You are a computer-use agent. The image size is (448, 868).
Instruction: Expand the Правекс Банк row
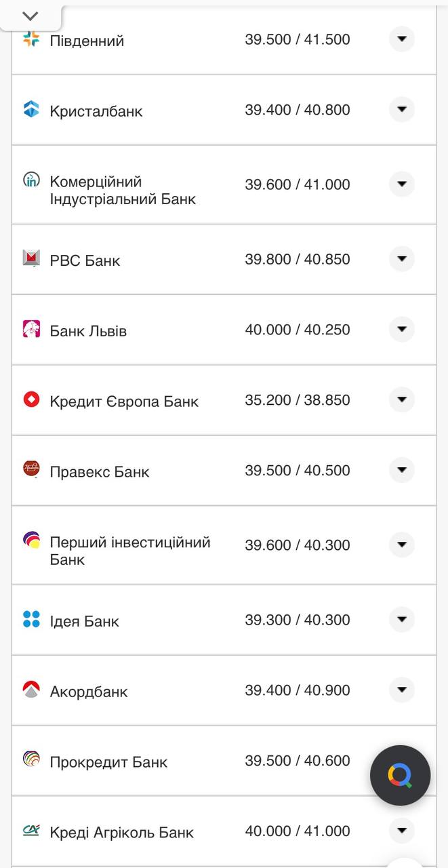click(402, 470)
